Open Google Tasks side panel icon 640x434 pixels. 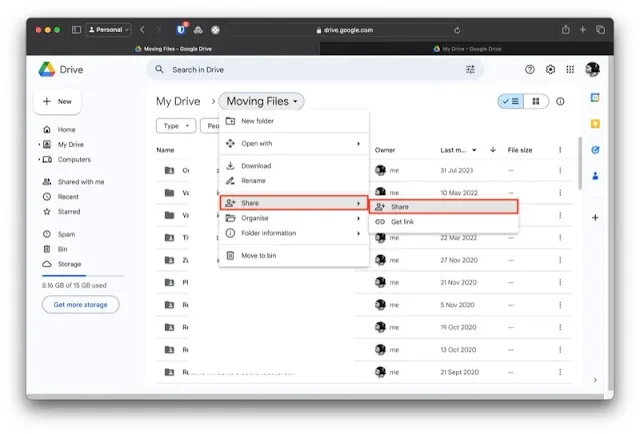point(595,150)
